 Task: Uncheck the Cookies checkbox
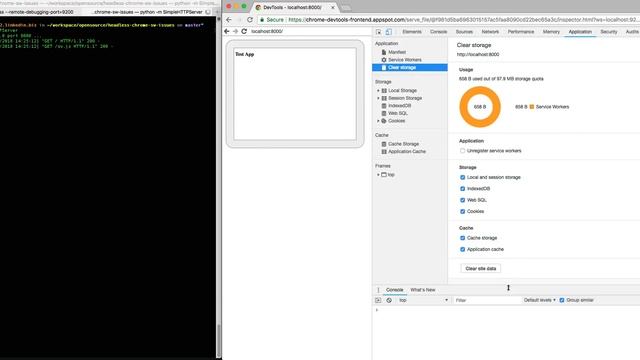[462, 211]
